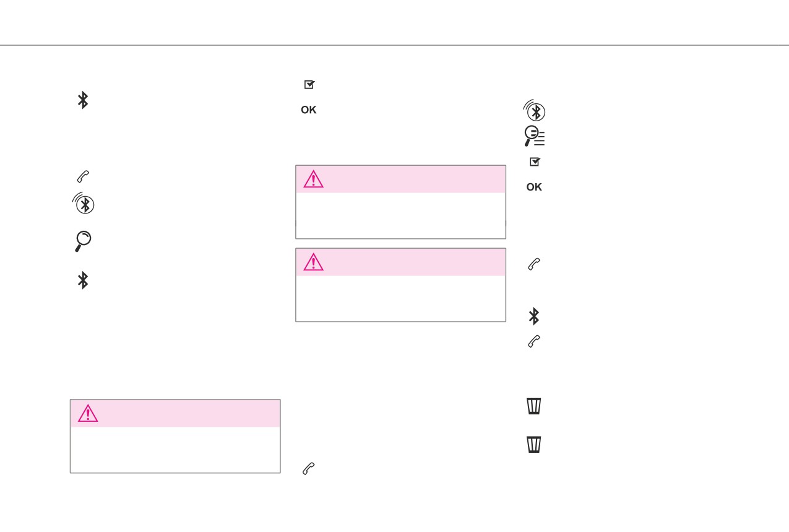The width and height of the screenshot is (789, 532).
Task: Click the Bluetooth icon directly below the magnifying glass
Action: point(83,280)
